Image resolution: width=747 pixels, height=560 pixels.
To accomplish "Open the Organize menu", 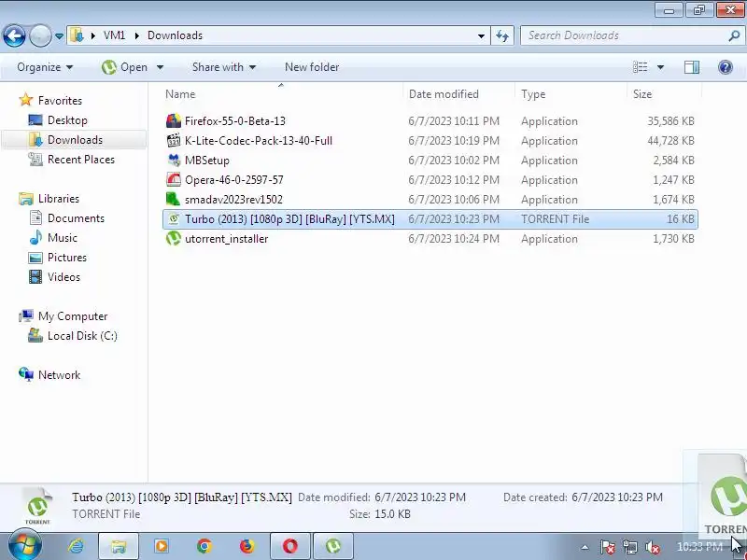I will [x=45, y=67].
